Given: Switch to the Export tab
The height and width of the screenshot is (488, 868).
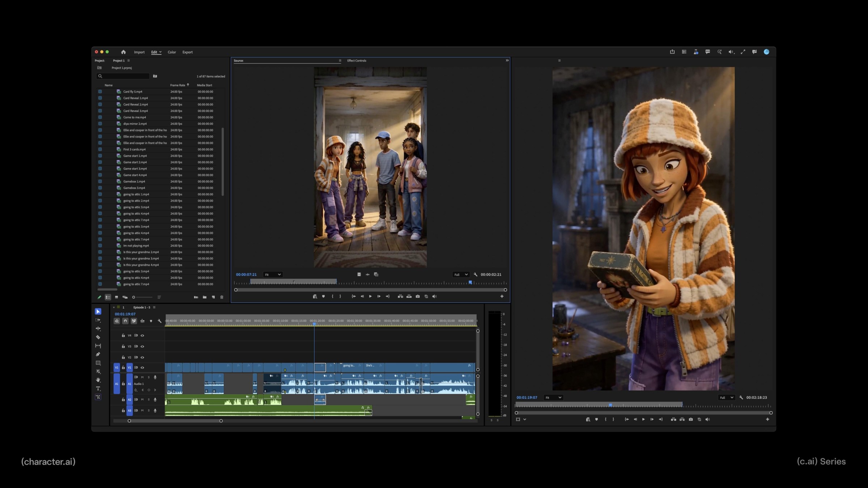Looking at the screenshot, I should [187, 52].
